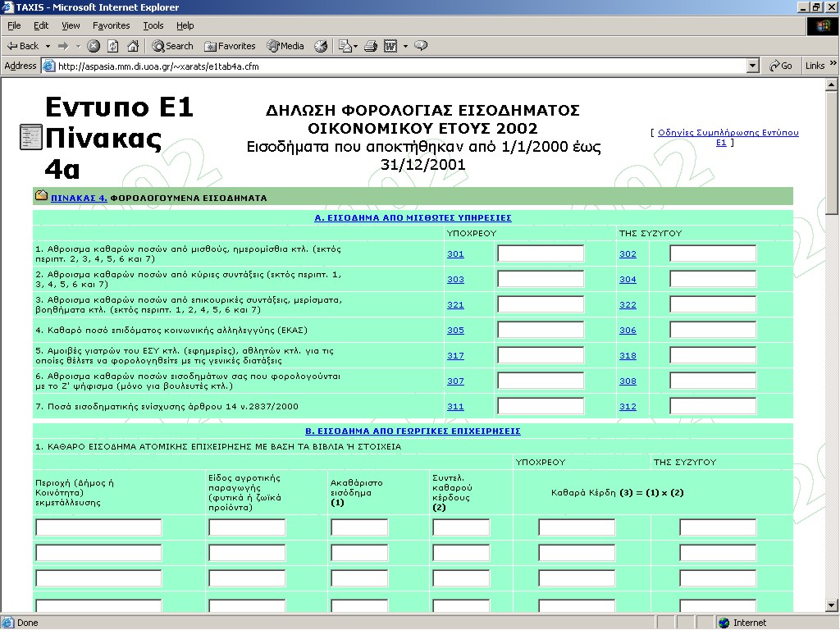Open the ΠΙΝΑΚΑΣ 4 link
Viewport: 840px width, 630px height.
tap(79, 198)
